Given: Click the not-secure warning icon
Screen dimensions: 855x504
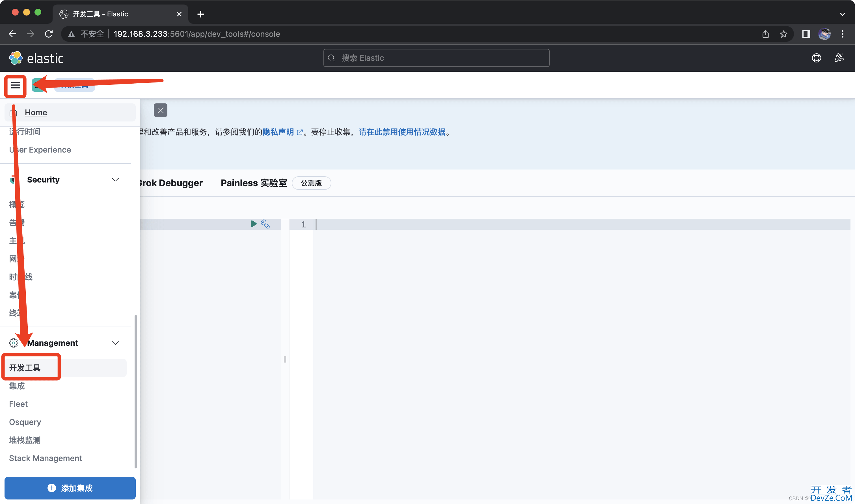Looking at the screenshot, I should pos(71,34).
